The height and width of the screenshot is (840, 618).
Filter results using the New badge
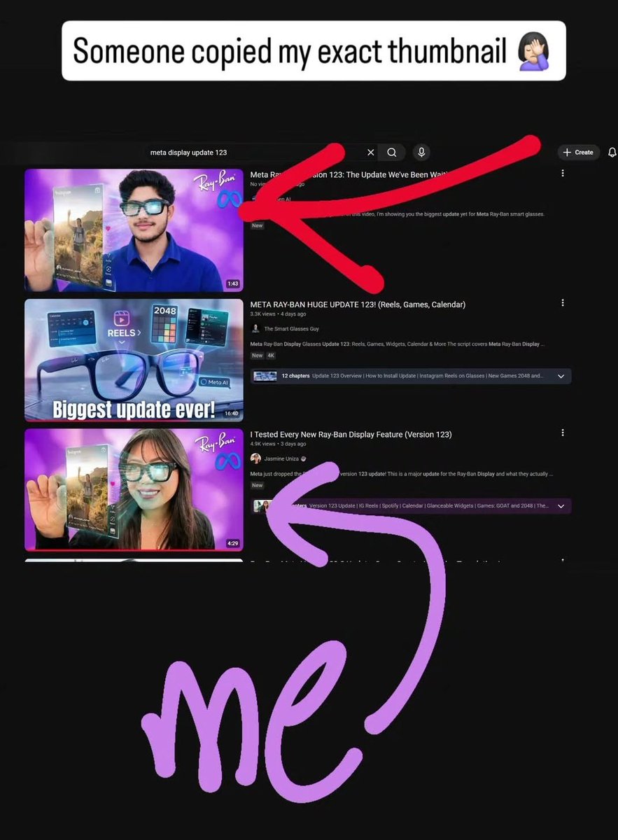click(x=257, y=225)
